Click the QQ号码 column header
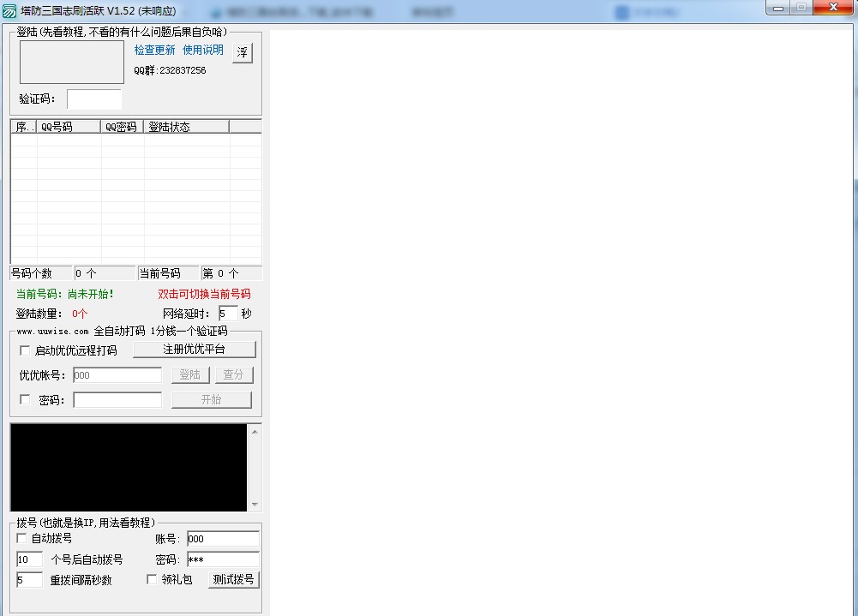This screenshot has height=616, width=858. 69,127
